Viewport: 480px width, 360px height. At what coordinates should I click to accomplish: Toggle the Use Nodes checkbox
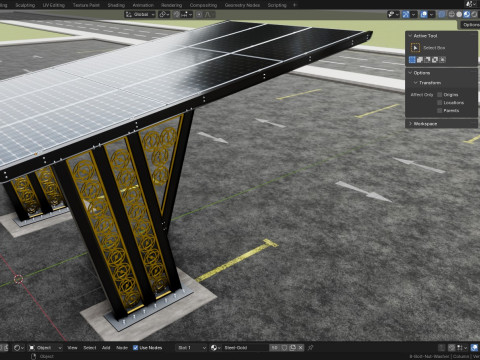coord(135,348)
